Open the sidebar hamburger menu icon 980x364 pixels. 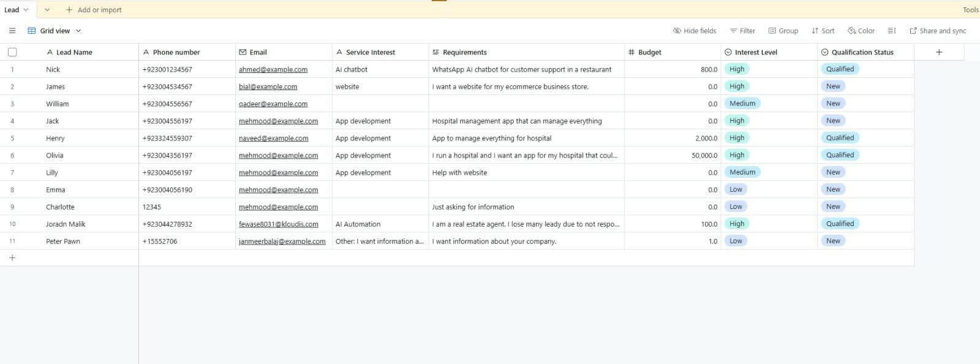[12, 31]
